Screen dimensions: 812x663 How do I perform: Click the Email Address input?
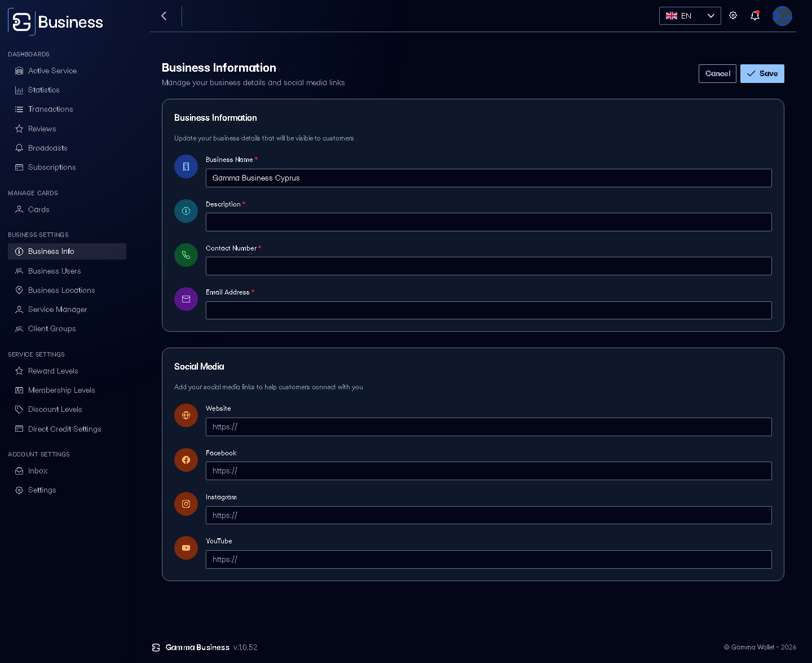489,310
